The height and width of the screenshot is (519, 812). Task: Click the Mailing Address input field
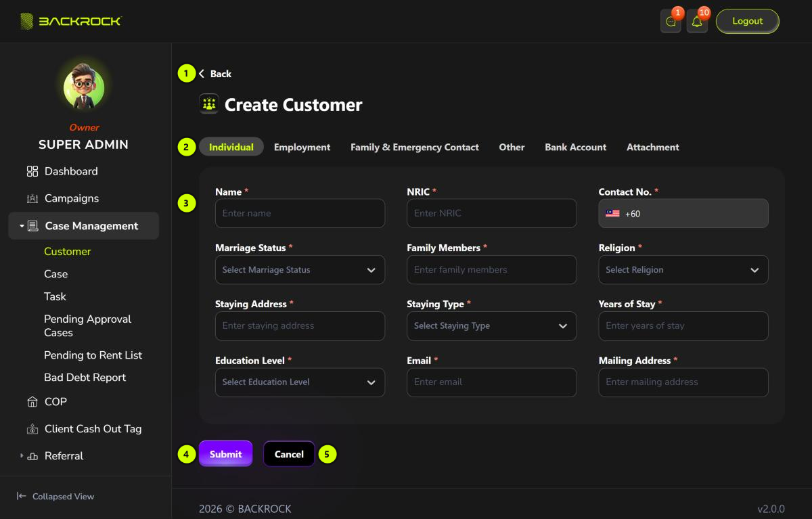[x=683, y=382]
